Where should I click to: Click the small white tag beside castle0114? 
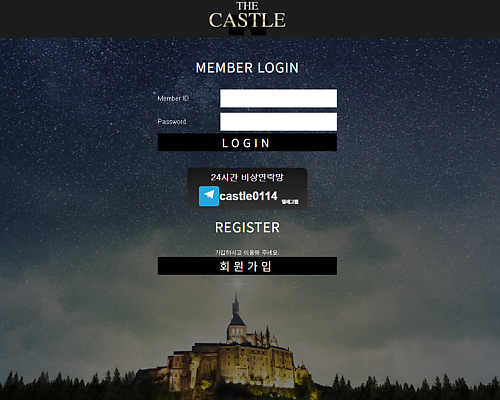pos(290,202)
